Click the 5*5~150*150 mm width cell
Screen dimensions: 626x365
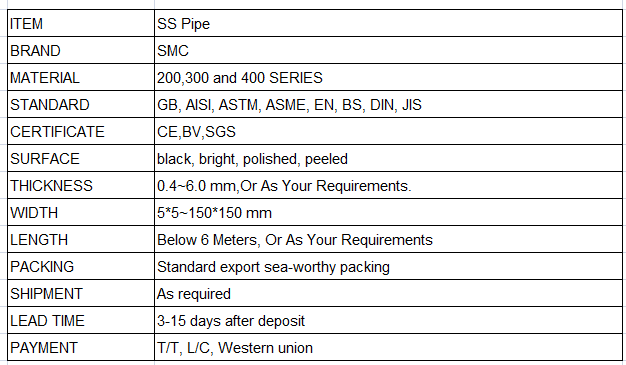pyautogui.click(x=388, y=212)
